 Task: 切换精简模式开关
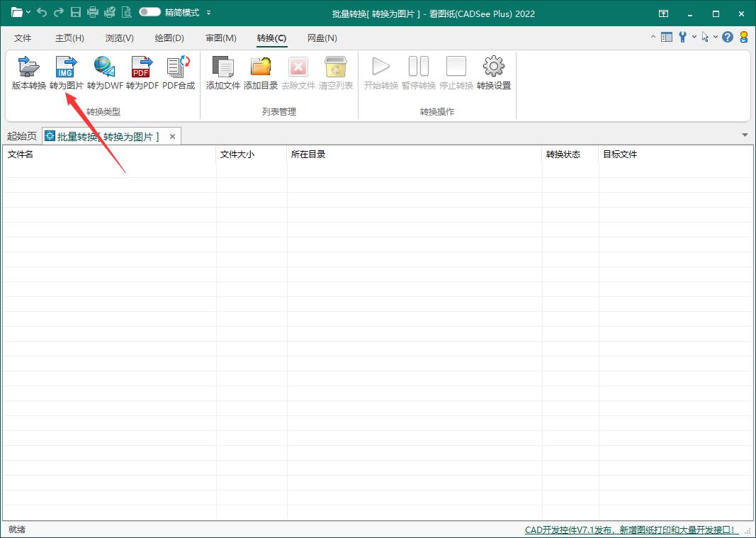click(150, 13)
